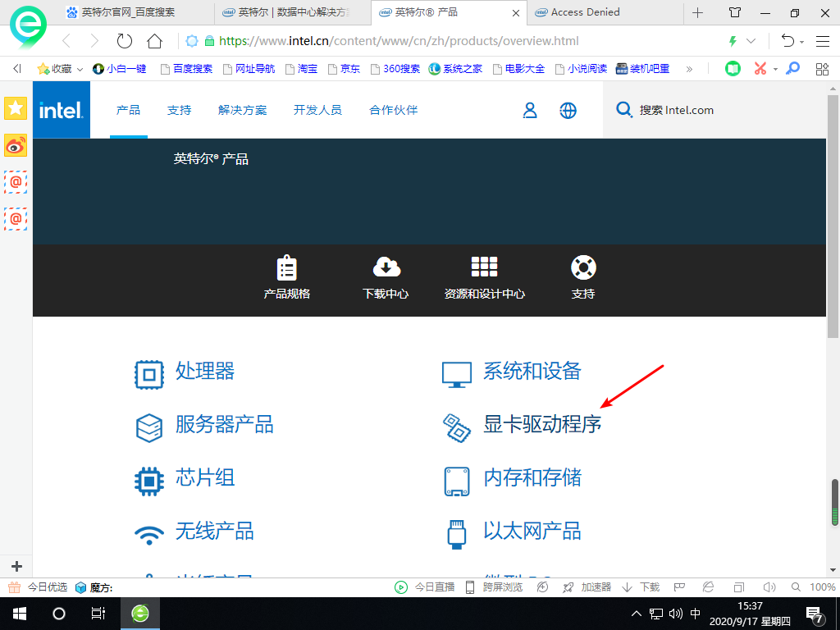
Task: Click the Intel logo
Action: click(61, 110)
